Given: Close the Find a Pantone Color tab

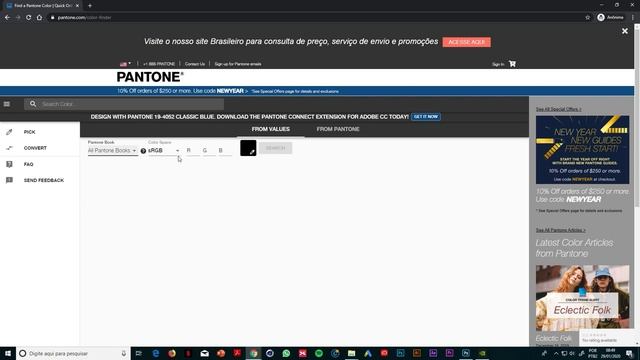Looking at the screenshot, I should coord(78,6).
